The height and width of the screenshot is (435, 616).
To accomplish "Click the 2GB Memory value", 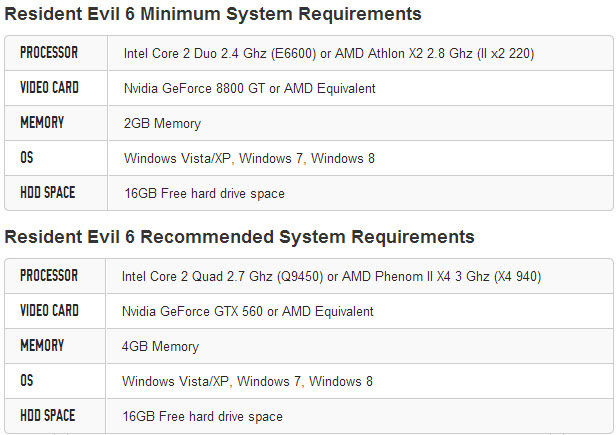I will pyautogui.click(x=162, y=124).
